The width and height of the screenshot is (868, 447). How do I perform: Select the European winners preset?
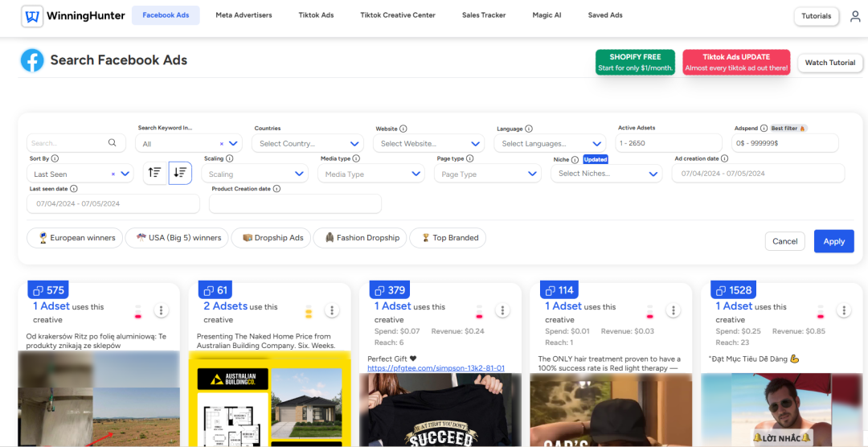[x=75, y=238]
